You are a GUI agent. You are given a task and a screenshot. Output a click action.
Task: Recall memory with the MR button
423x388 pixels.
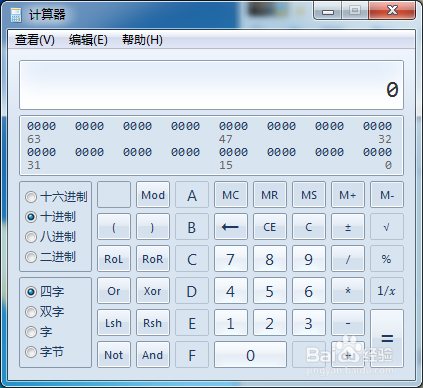click(x=270, y=195)
